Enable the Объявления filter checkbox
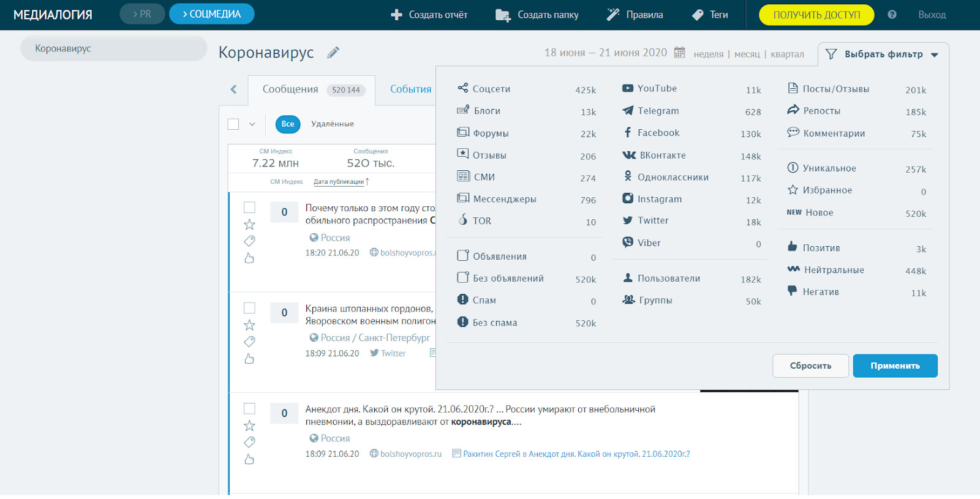This screenshot has height=499, width=980. tap(463, 256)
